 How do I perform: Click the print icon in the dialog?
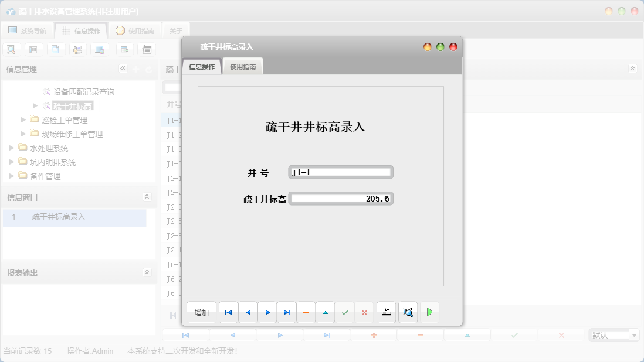pyautogui.click(x=386, y=312)
